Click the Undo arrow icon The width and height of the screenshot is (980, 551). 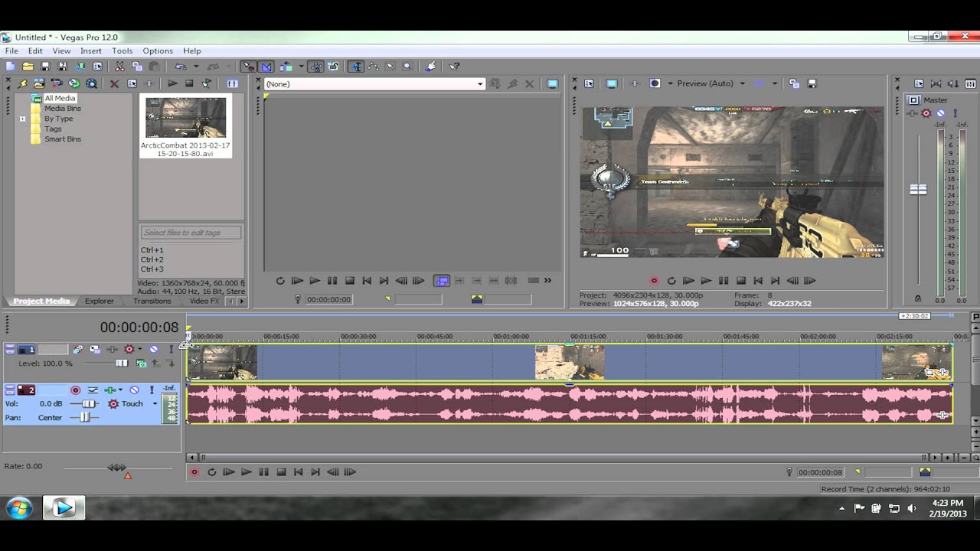pos(179,67)
